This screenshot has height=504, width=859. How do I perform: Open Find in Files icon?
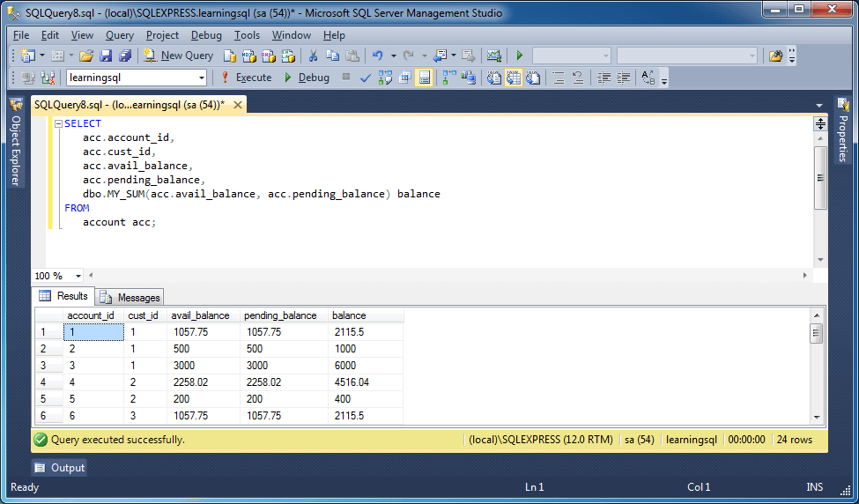[775, 56]
